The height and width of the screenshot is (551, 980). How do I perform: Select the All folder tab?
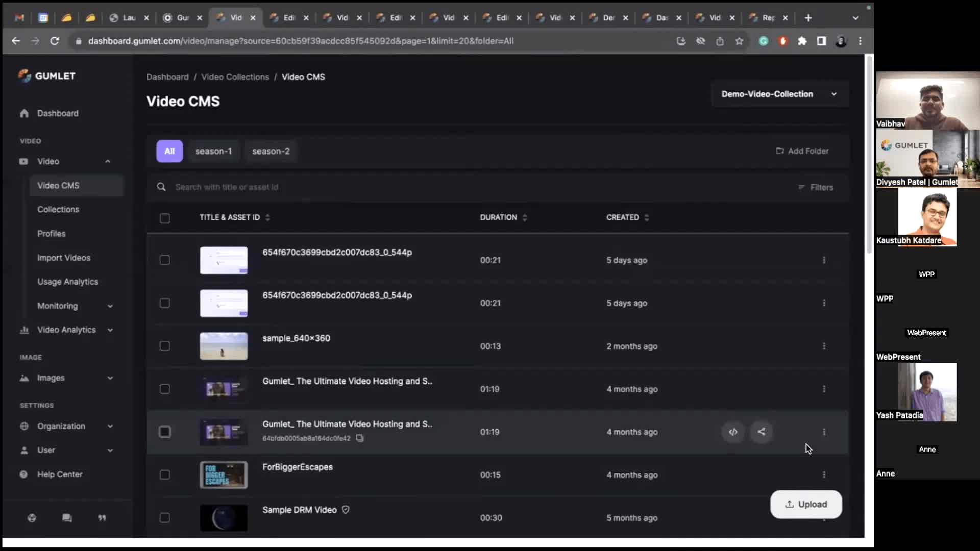tap(169, 151)
